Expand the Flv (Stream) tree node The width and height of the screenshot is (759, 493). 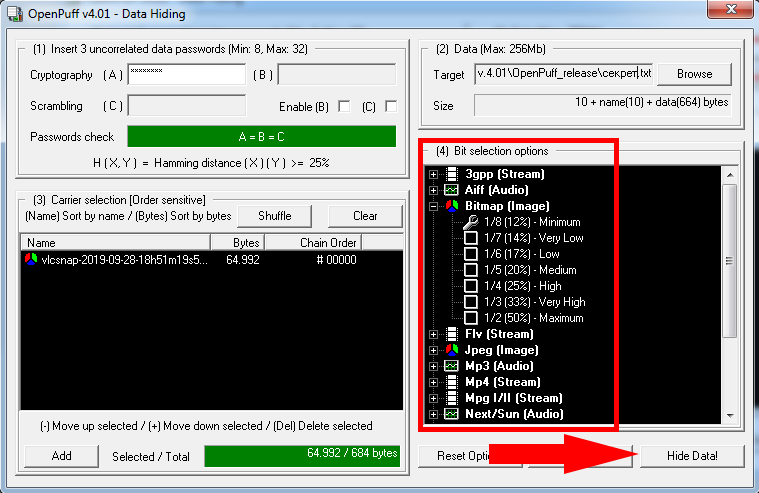(433, 334)
